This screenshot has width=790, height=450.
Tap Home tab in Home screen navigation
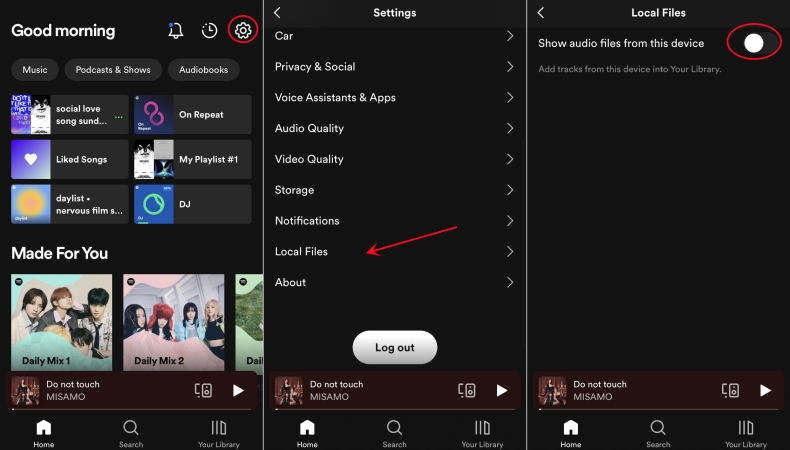(44, 434)
